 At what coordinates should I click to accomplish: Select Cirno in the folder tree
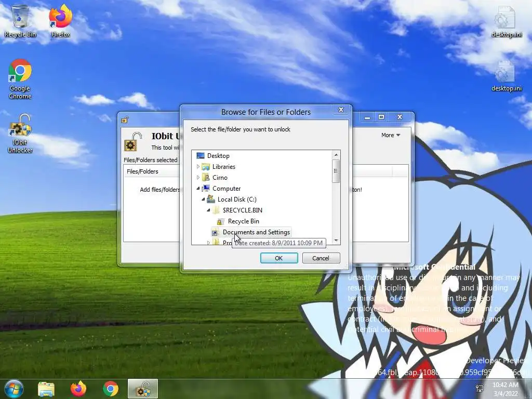pyautogui.click(x=220, y=178)
